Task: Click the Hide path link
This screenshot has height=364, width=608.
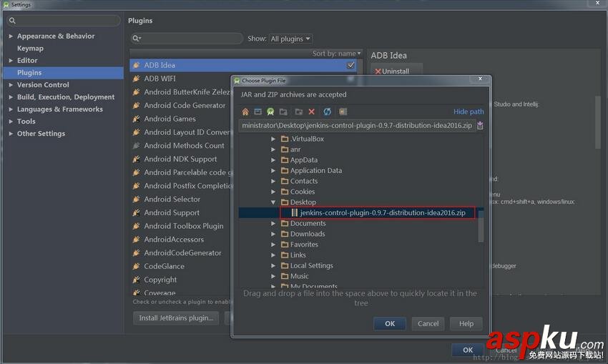Action: (469, 112)
